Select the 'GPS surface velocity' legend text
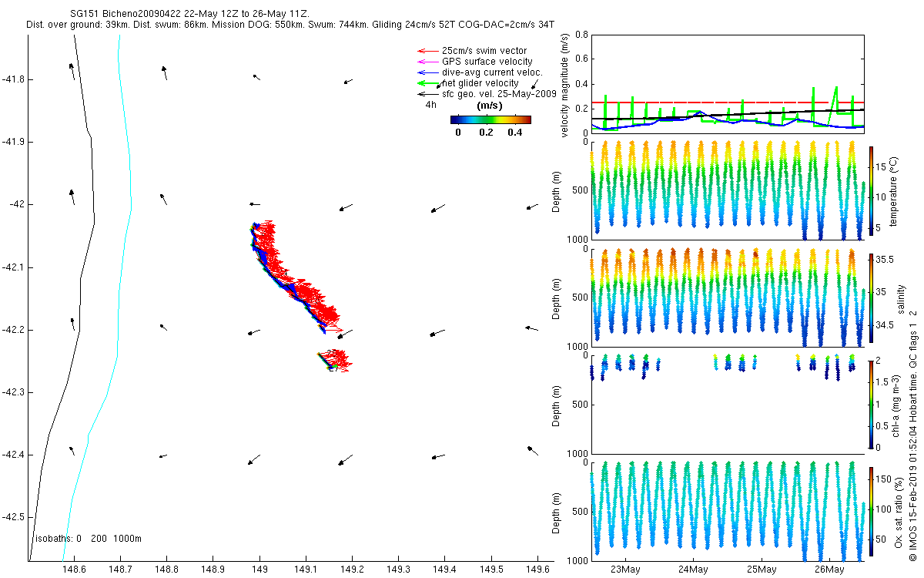 pos(487,62)
